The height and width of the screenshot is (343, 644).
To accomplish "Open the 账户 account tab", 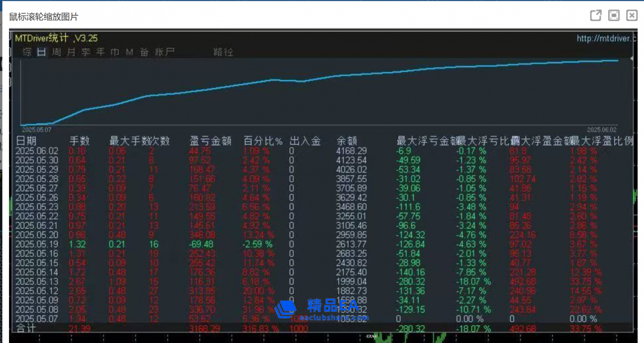I will click(x=165, y=52).
